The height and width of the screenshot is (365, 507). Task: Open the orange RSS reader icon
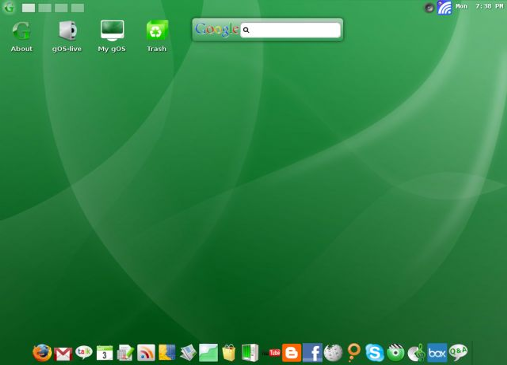(x=146, y=353)
